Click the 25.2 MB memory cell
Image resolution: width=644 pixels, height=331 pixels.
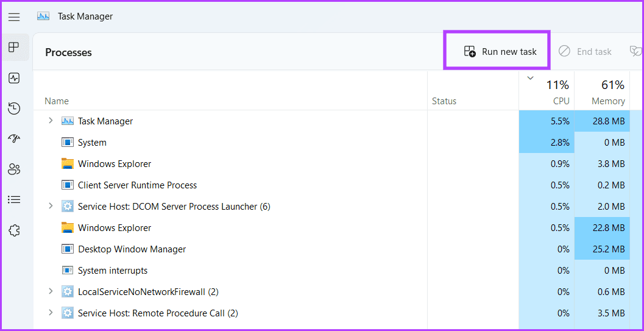[602, 249]
